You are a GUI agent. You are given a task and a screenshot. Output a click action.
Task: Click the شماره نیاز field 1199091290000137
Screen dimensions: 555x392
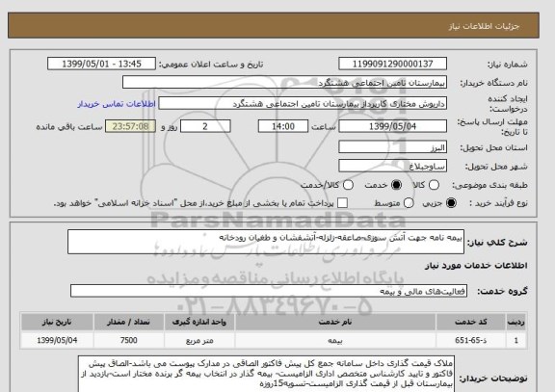coord(392,64)
